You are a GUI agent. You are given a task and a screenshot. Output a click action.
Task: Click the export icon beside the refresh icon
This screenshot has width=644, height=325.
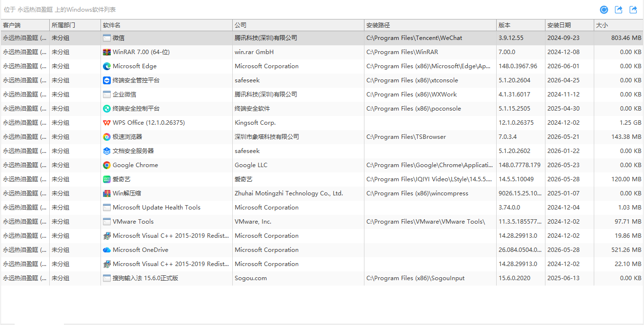[x=619, y=10]
